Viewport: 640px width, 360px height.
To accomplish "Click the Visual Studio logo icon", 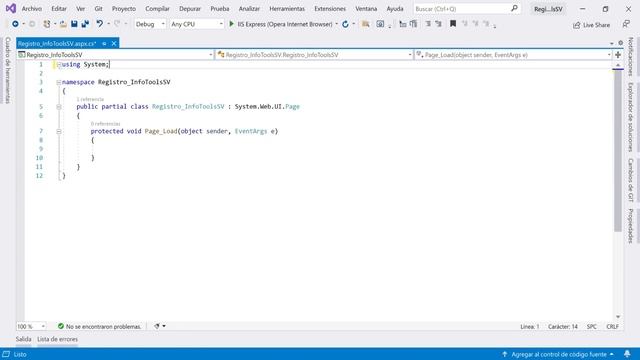I will tap(11, 8).
